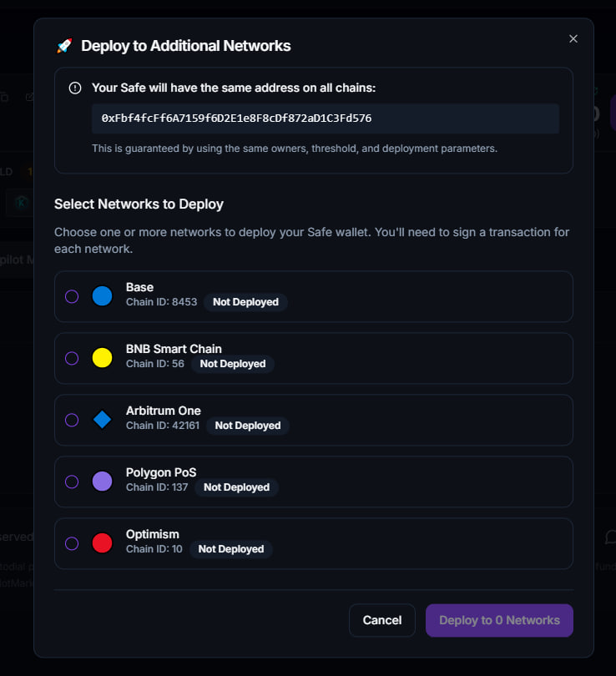
Task: Click the info icon beside Safe address notice
Action: click(75, 88)
